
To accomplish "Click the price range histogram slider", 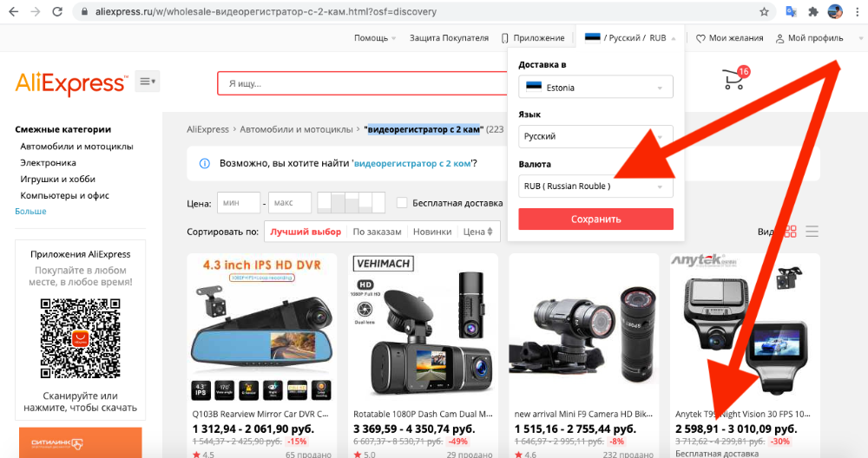I will click(352, 203).
